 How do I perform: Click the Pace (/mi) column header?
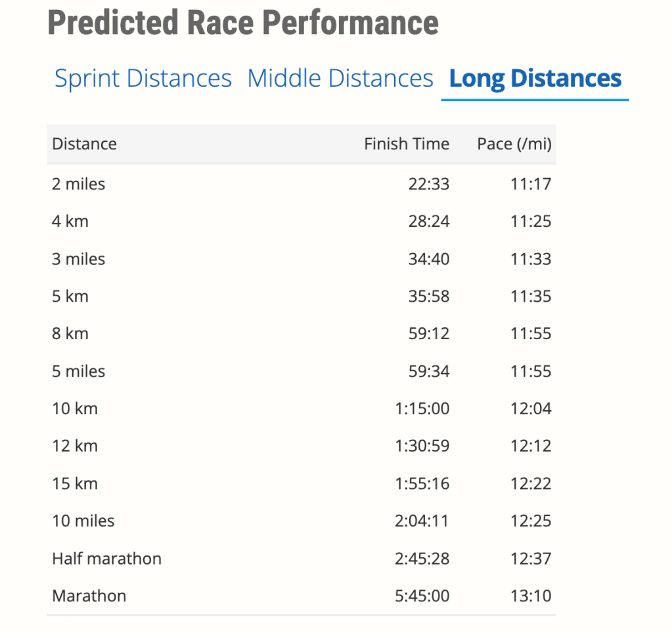click(x=514, y=144)
